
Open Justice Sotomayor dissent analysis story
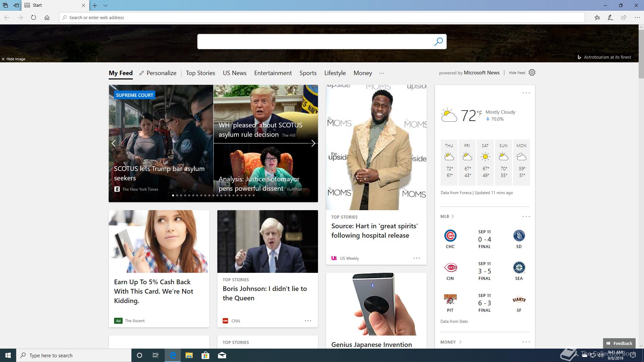pos(259,184)
